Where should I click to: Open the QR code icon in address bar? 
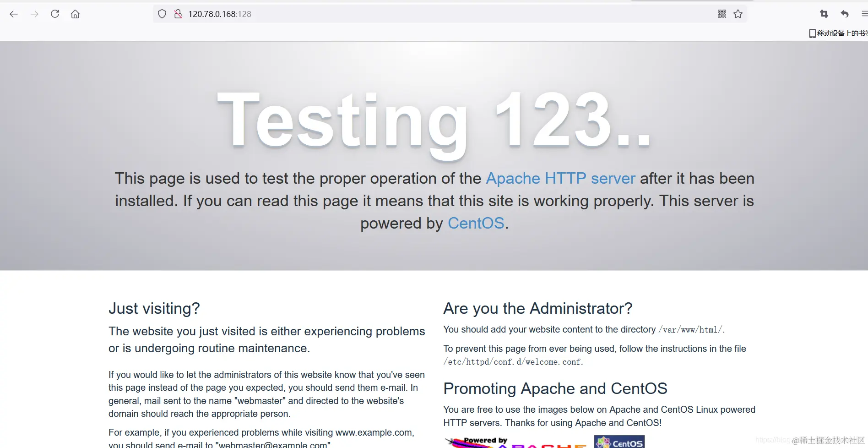click(722, 14)
